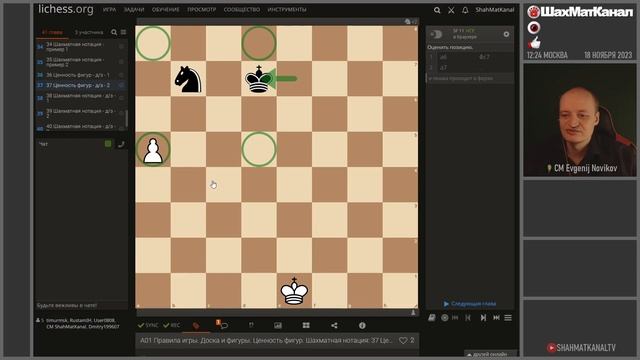
Task: Open the analysis hamburger menu
Action: pyautogui.click(x=508, y=318)
